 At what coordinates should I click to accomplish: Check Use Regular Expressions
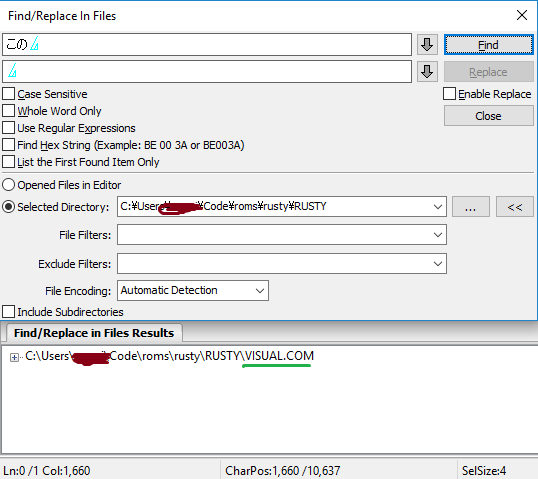(9, 128)
